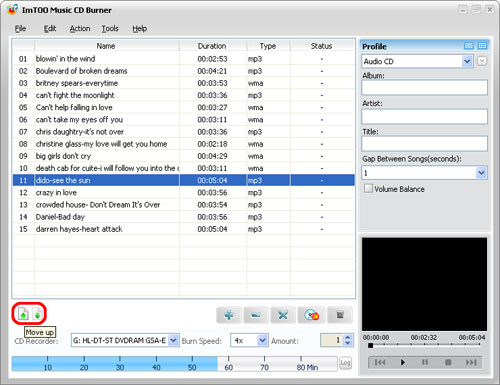Select track 'darren hayes-heart attack'
500x385 pixels.
pos(184,229)
